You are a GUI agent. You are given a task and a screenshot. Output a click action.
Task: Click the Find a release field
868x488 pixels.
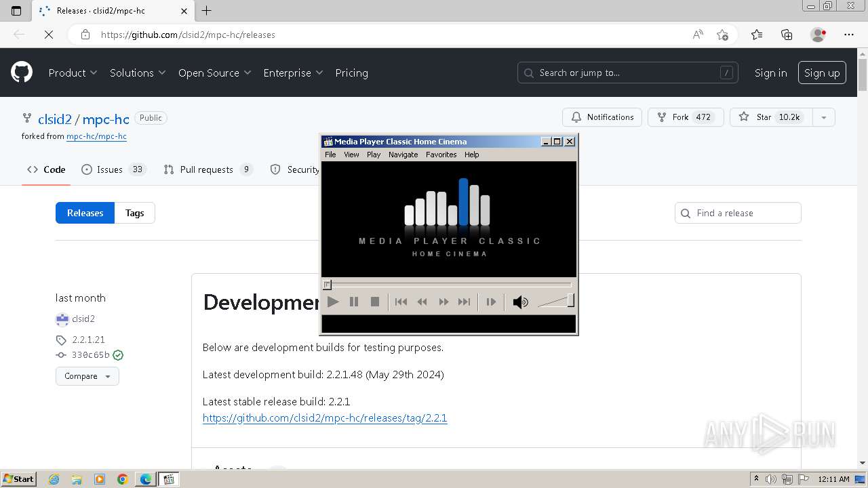(x=738, y=213)
